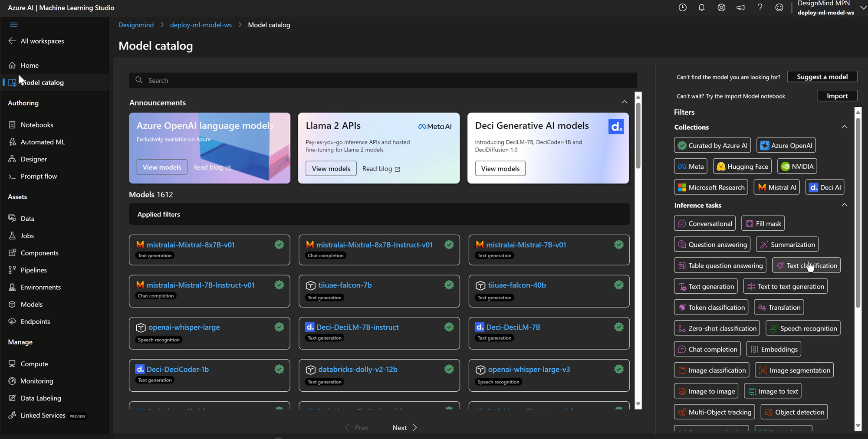Click the Suggest a model button
The image size is (868, 439).
[x=822, y=77]
